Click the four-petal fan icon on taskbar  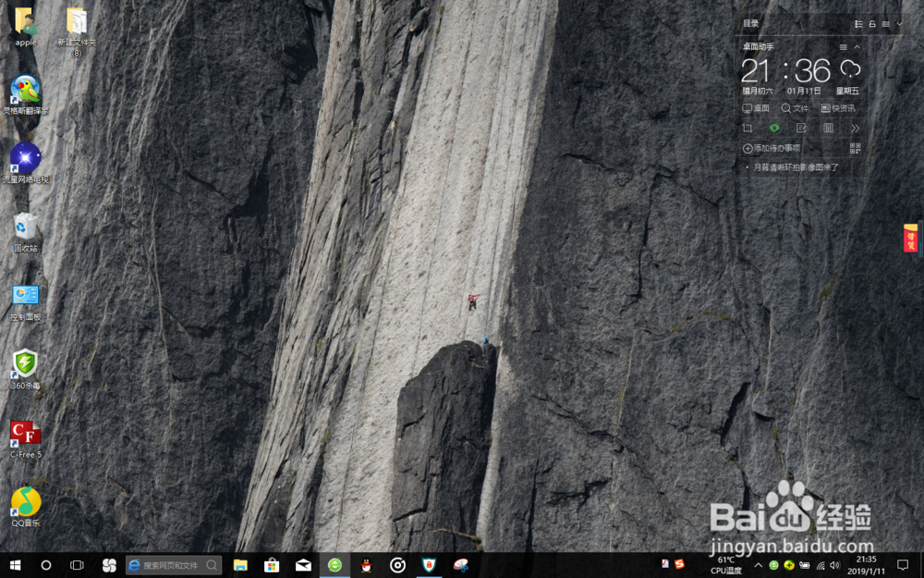click(x=109, y=565)
